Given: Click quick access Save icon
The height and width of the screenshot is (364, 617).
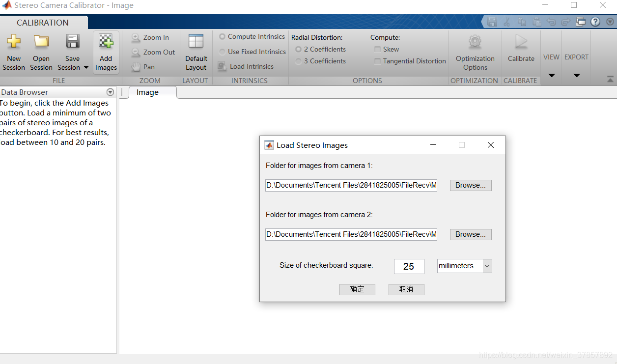Looking at the screenshot, I should pyautogui.click(x=492, y=22).
